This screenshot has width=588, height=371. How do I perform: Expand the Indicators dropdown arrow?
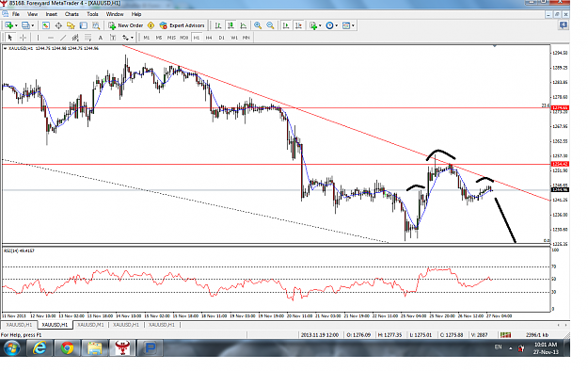coord(320,25)
